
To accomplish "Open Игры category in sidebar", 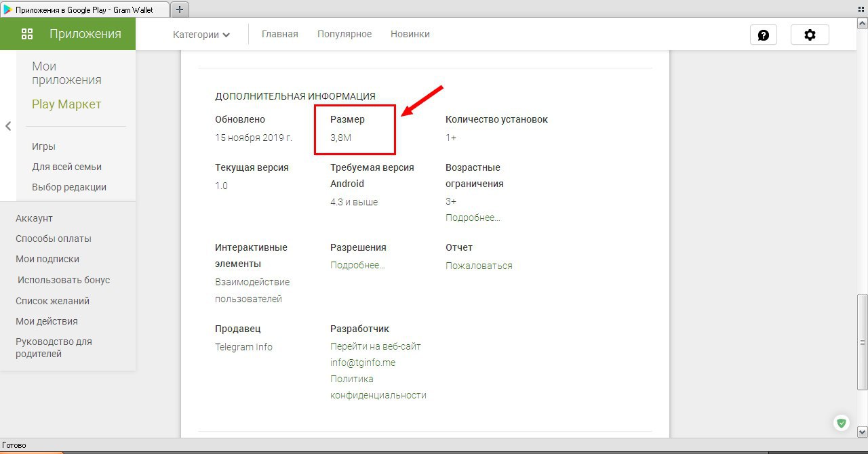I will (43, 146).
